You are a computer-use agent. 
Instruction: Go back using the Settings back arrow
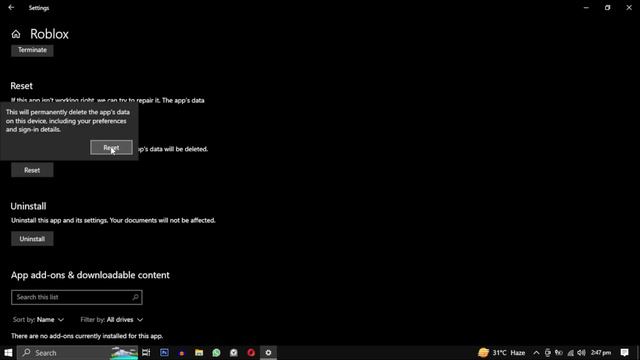pyautogui.click(x=11, y=7)
